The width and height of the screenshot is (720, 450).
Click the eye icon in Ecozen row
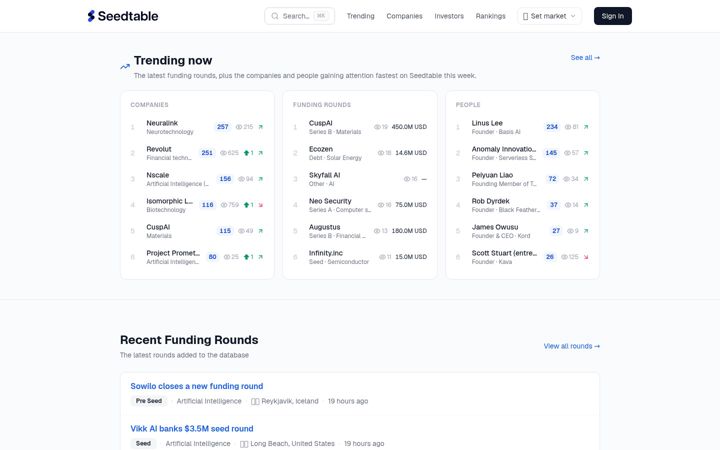pos(381,153)
